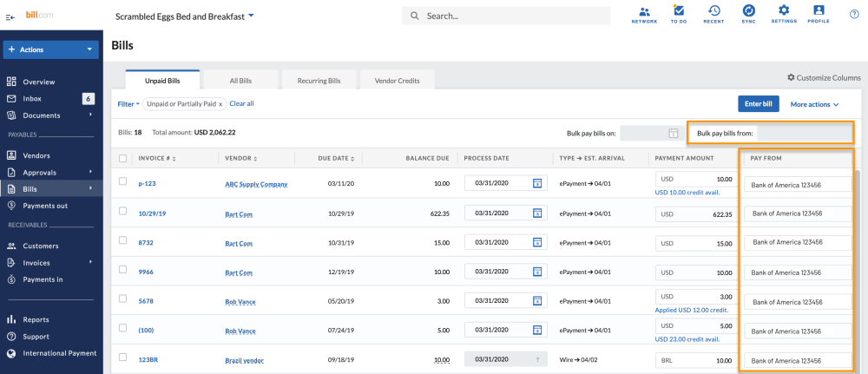Remove the Unpaid or Partially Paid filter
The height and width of the screenshot is (374, 868).
(220, 103)
